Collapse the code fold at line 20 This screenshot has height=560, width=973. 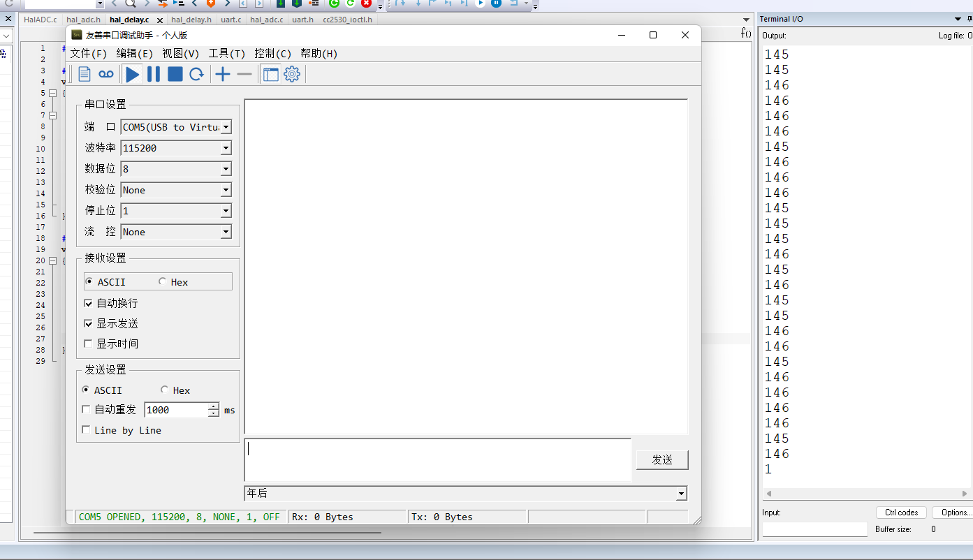(x=52, y=260)
